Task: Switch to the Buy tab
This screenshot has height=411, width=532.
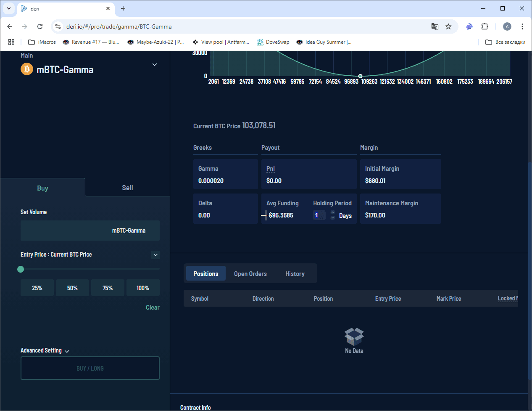Action: pos(42,188)
